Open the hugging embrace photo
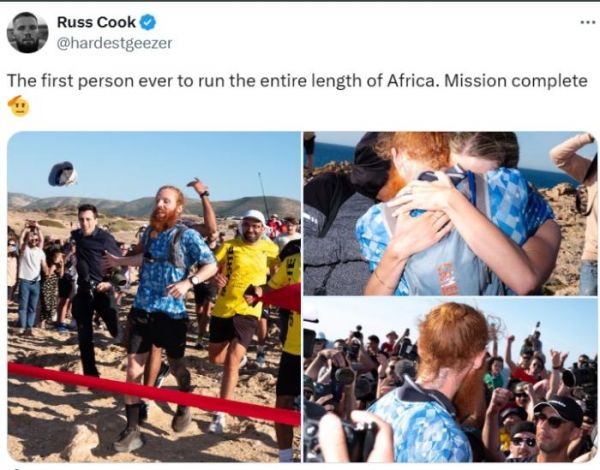 (450, 214)
